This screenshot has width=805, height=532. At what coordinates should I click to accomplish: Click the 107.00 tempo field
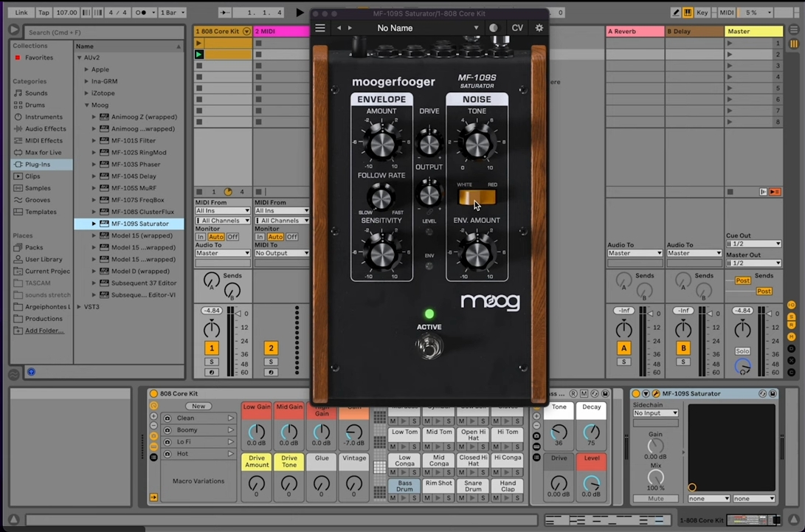pos(66,13)
